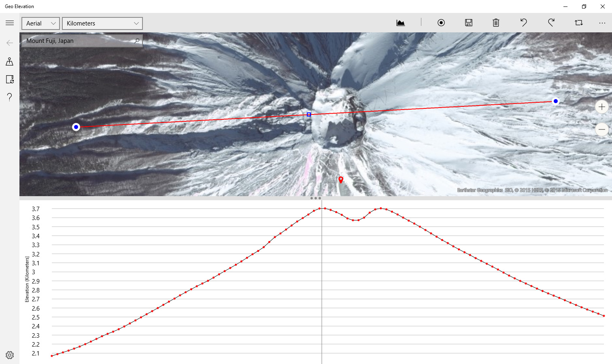Delete the current elevation path
The height and width of the screenshot is (364, 612).
(x=496, y=23)
